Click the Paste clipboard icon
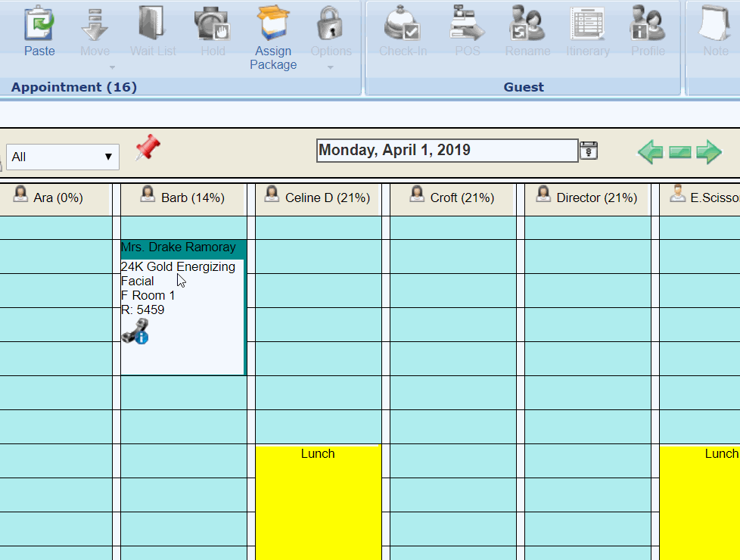 (39, 23)
